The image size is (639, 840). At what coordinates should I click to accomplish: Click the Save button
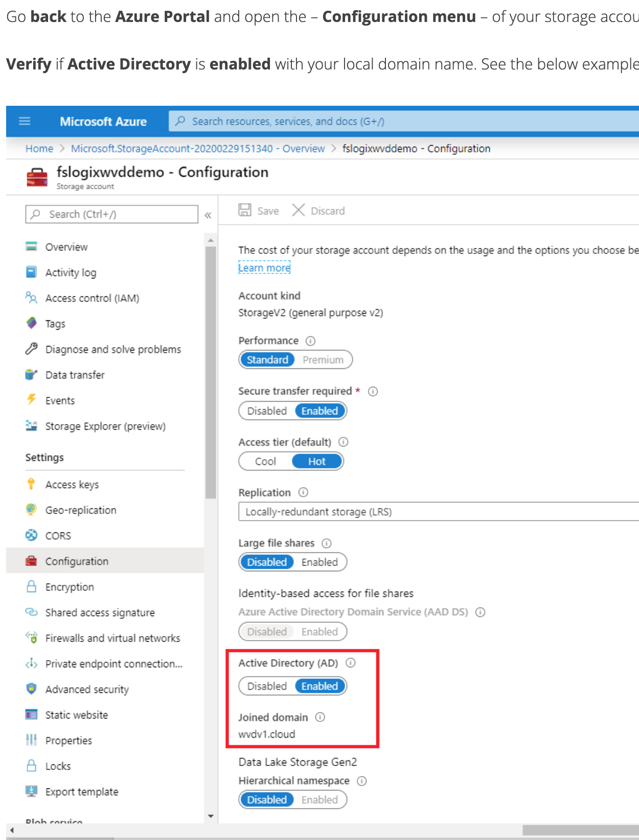tap(259, 211)
